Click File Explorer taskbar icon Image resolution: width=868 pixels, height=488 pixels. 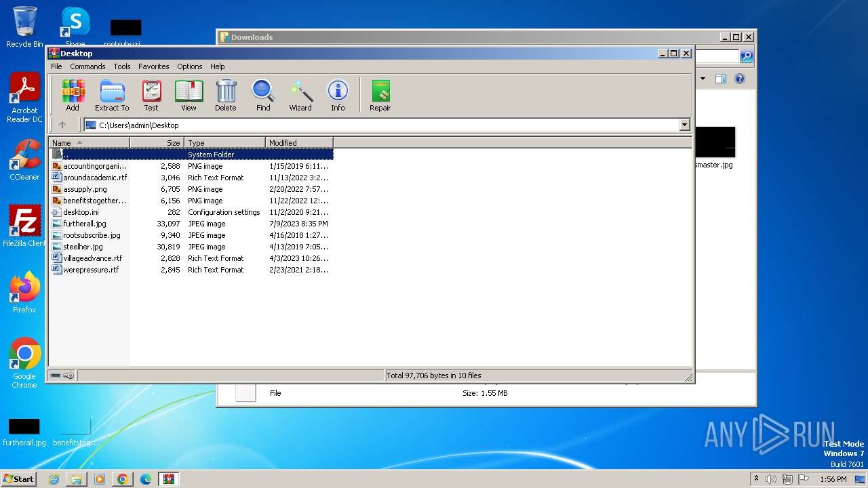pyautogui.click(x=77, y=479)
